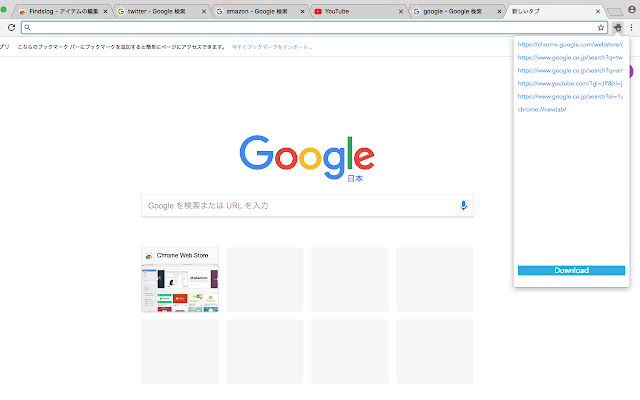Image resolution: width=640 pixels, height=400 pixels.
Task: Switch to the twitter - Google search tab
Action: (161, 11)
